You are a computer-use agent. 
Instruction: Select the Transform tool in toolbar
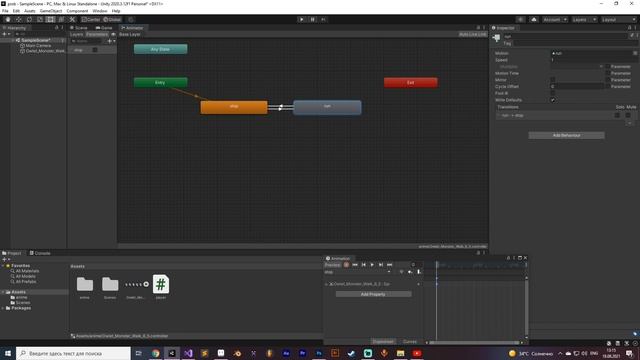tap(61, 20)
